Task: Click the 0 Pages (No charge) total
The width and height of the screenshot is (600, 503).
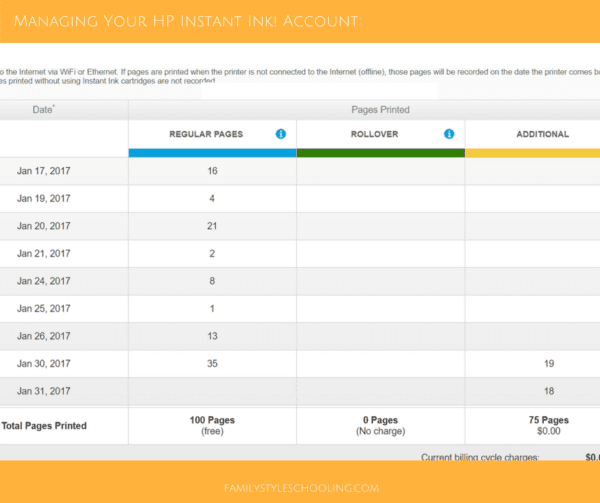Action: (381, 426)
